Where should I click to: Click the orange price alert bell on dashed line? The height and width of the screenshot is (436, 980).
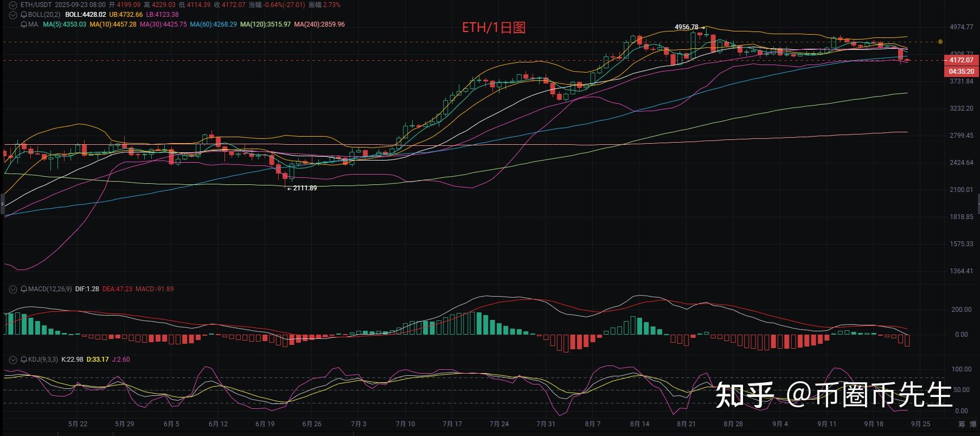940,41
